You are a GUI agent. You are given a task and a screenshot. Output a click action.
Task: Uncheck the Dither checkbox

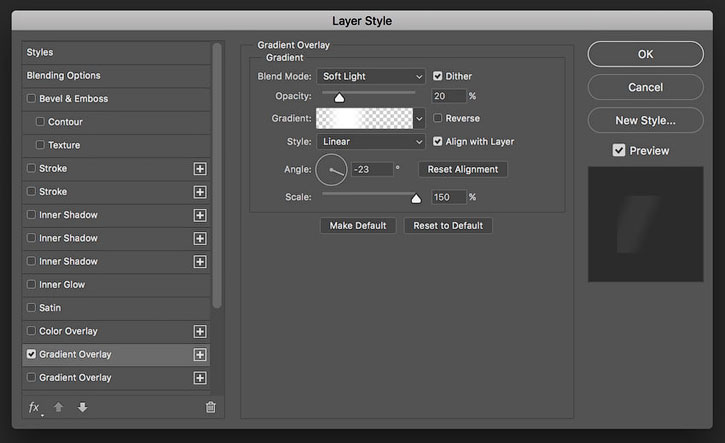click(437, 76)
